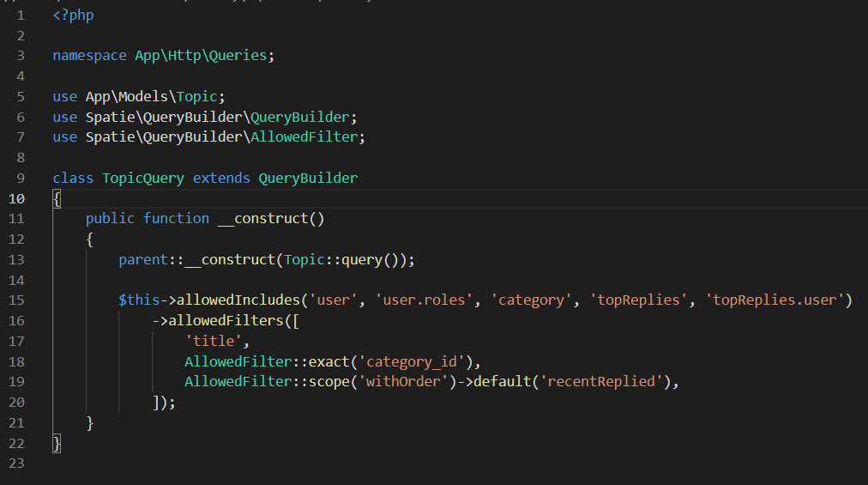The width and height of the screenshot is (868, 485).
Task: Click line number 1 in the gutter
Action: [21, 15]
